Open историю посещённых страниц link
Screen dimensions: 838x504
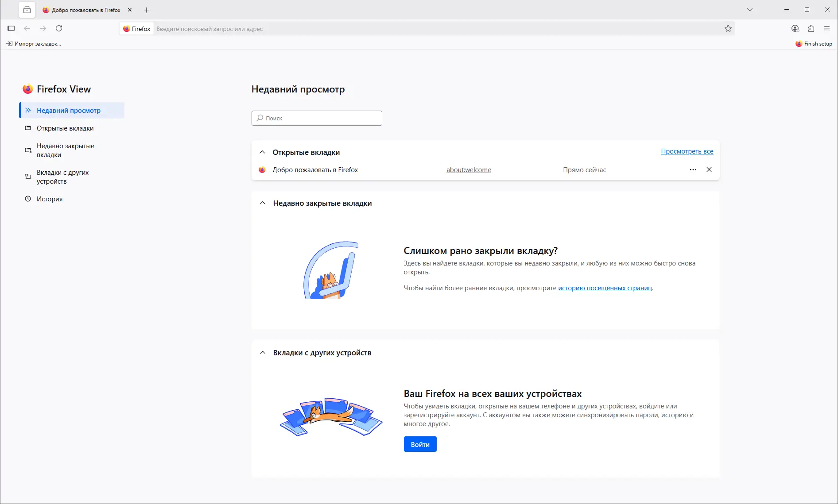605,288
